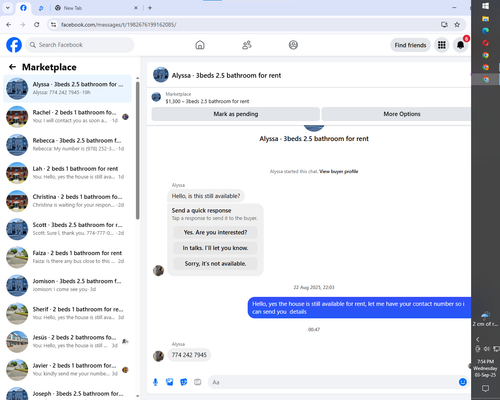The height and width of the screenshot is (400, 500).
Task: Open Alyssa's selected conversation in the list
Action: pyautogui.click(x=67, y=88)
